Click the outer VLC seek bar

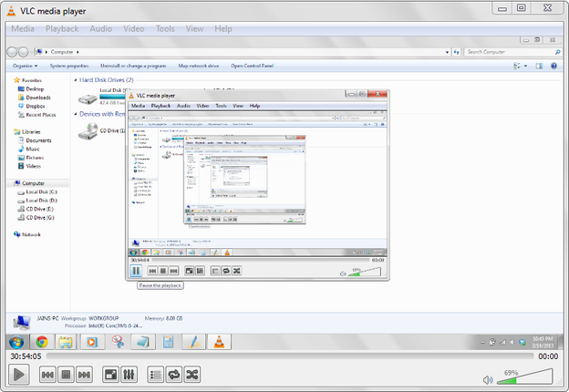[x=290, y=356]
